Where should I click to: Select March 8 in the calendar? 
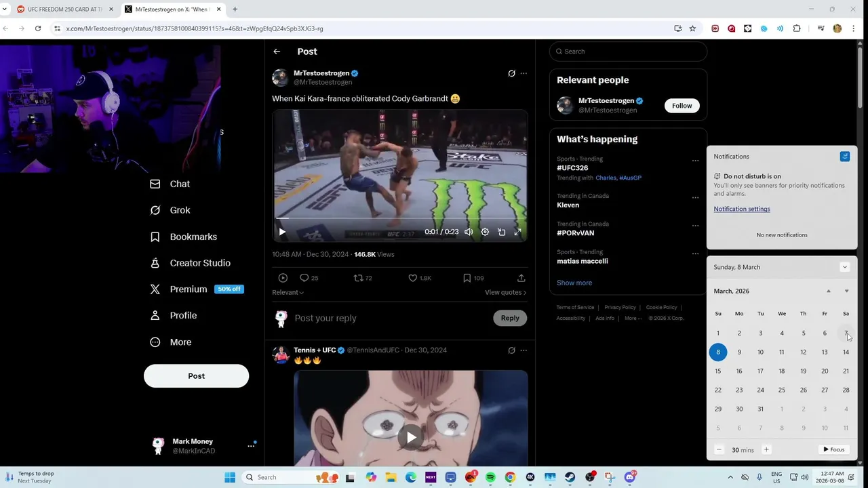tap(718, 352)
